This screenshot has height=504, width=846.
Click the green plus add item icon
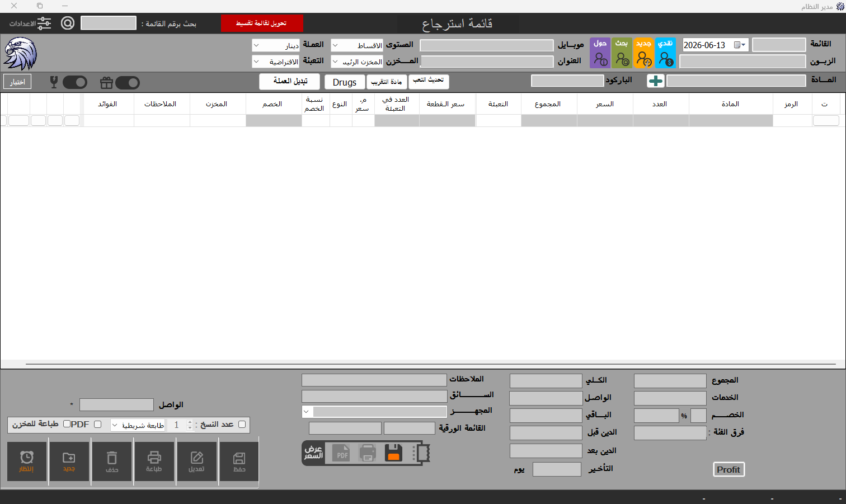click(x=655, y=81)
